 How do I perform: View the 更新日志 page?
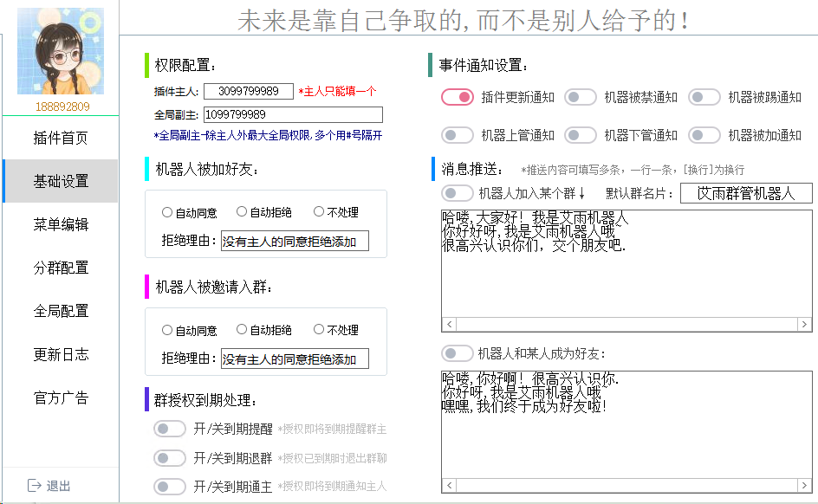tap(60, 353)
